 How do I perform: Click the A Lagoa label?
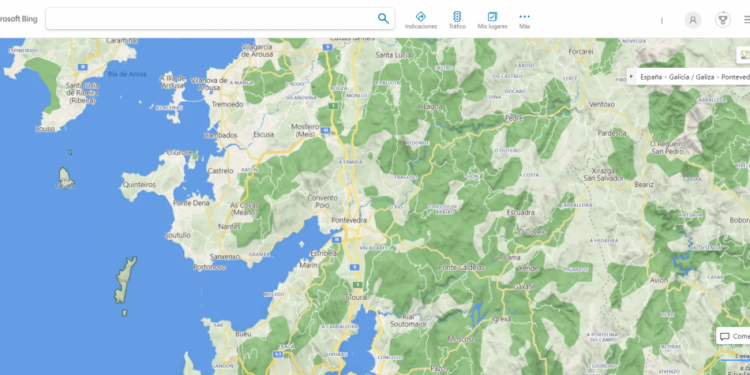pos(429,107)
